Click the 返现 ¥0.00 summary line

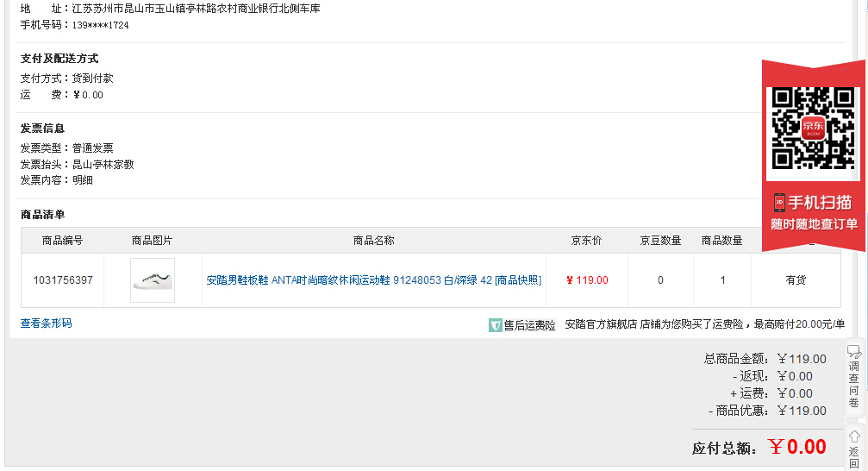tap(773, 376)
